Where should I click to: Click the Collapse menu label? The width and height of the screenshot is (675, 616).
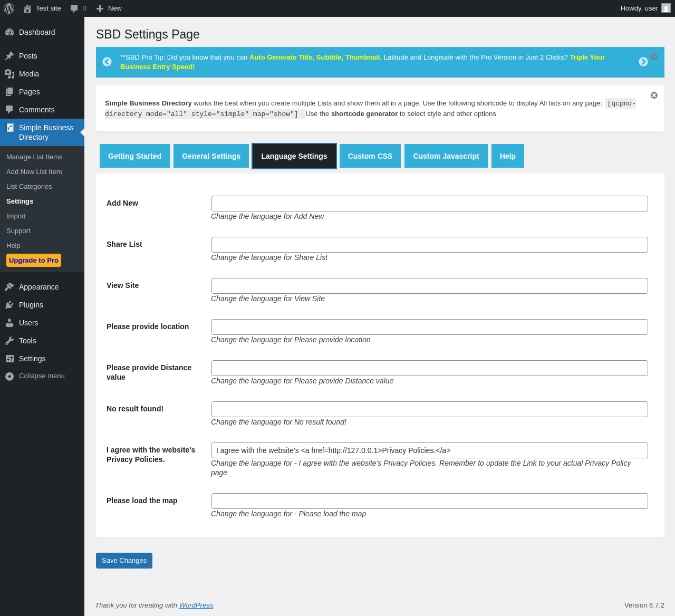click(x=42, y=376)
